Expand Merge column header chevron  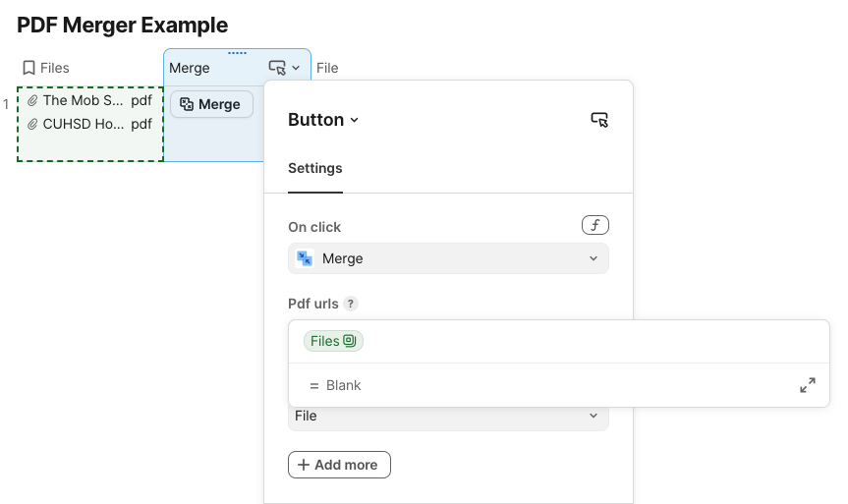click(296, 68)
